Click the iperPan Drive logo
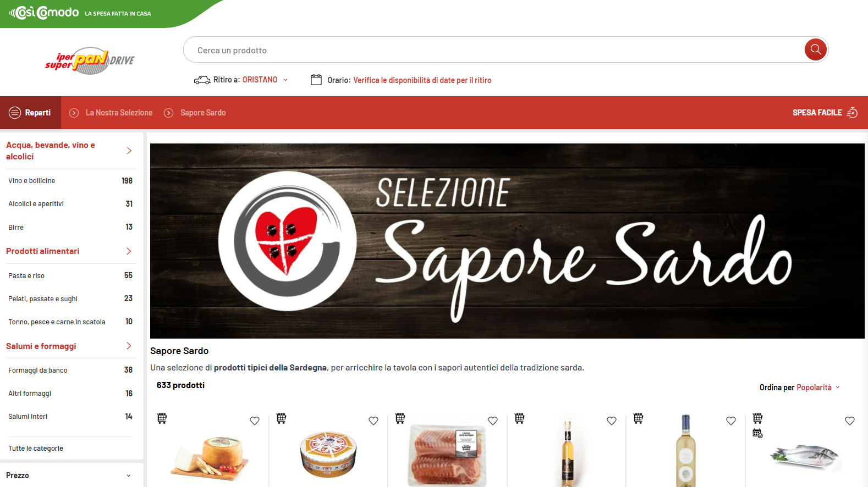The image size is (868, 487). pyautogui.click(x=90, y=60)
